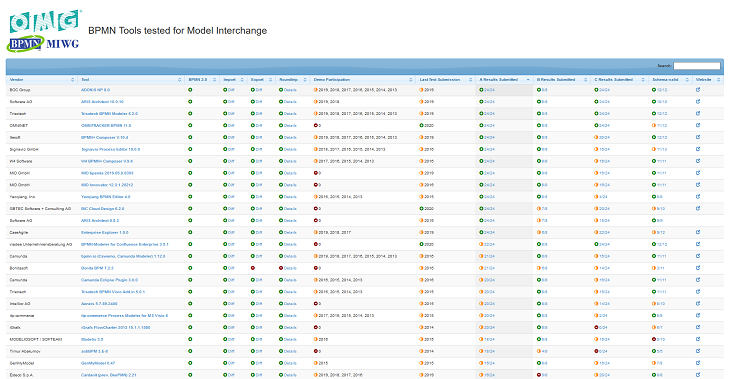This screenshot has height=379, width=730.
Task: Open Trisotech BPMN Modeler 6.2.0 link
Action: click(109, 114)
